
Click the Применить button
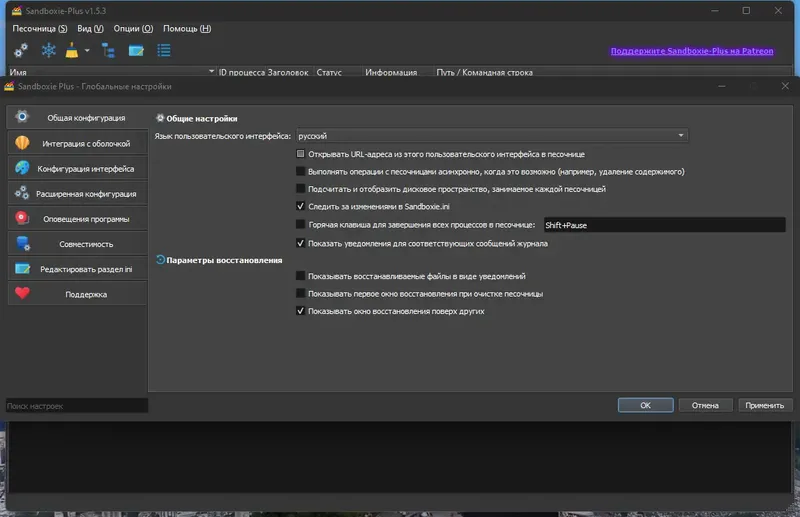(764, 405)
